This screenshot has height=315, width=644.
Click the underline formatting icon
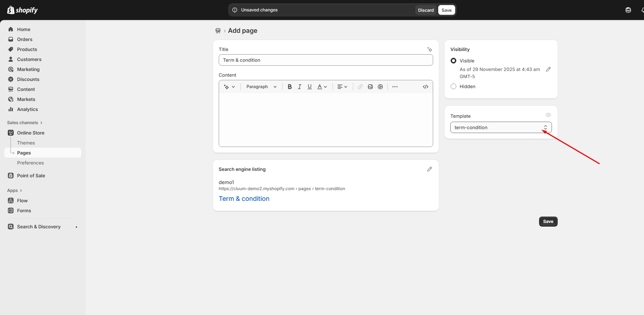point(310,87)
